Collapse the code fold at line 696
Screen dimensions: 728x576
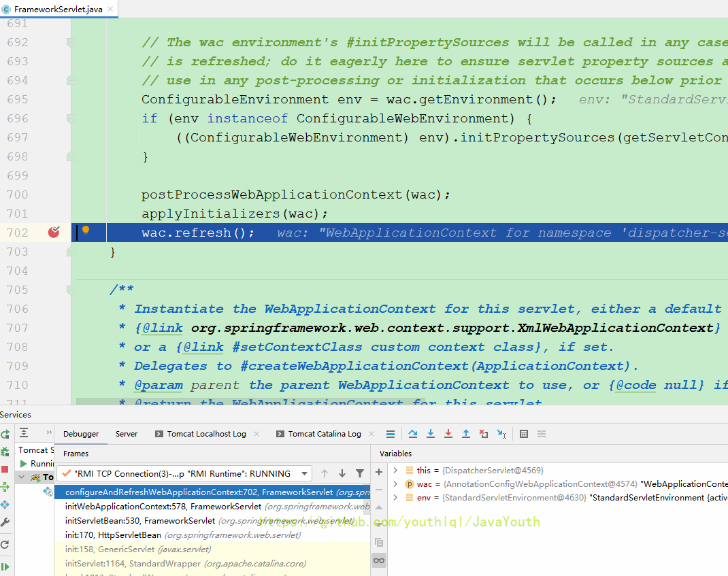point(70,118)
